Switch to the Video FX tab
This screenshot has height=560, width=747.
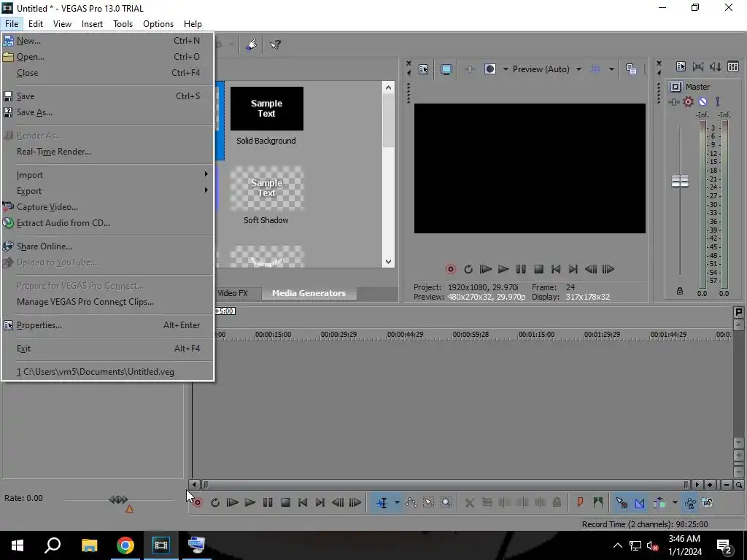(233, 293)
